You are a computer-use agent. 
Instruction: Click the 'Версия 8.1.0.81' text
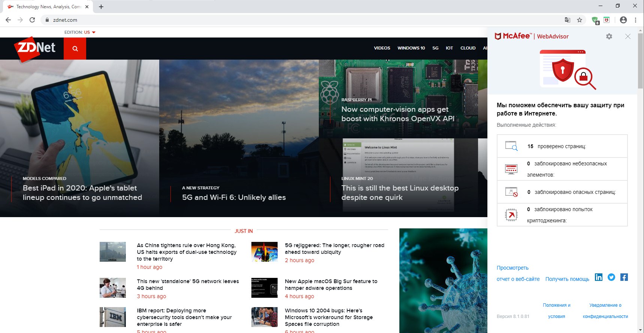coord(513,316)
